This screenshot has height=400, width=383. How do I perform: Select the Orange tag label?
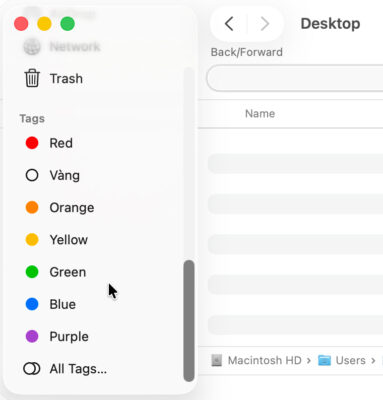coord(72,208)
